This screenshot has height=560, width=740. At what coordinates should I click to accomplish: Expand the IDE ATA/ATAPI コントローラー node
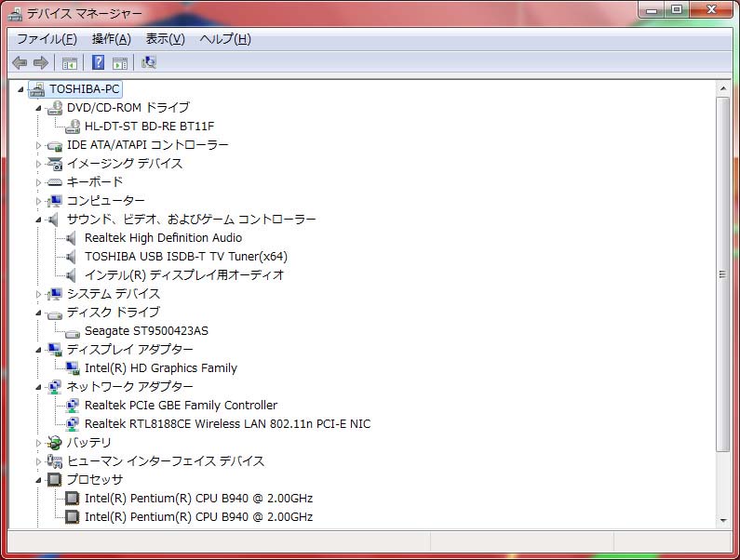tap(39, 145)
